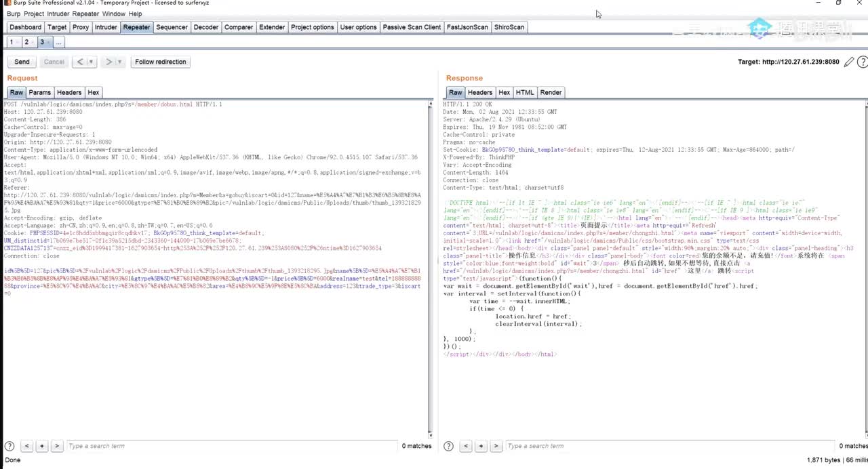Open the Project menu
This screenshot has width=868, height=469.
click(34, 14)
